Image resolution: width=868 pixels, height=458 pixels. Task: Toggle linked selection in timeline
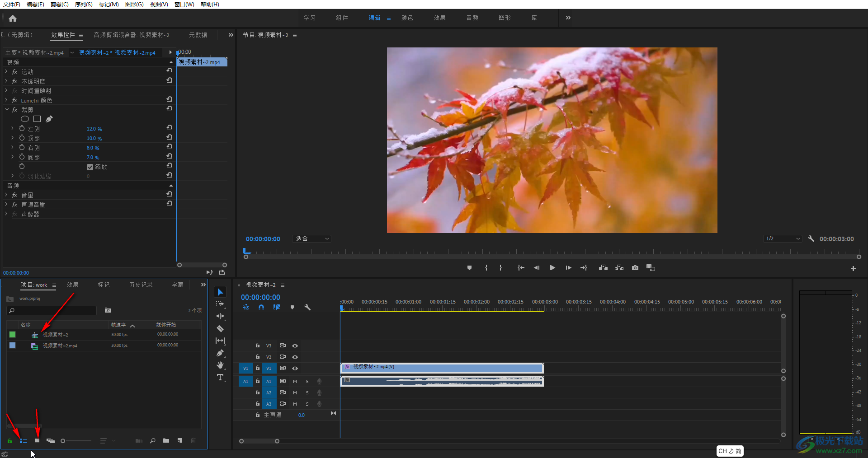tap(277, 307)
